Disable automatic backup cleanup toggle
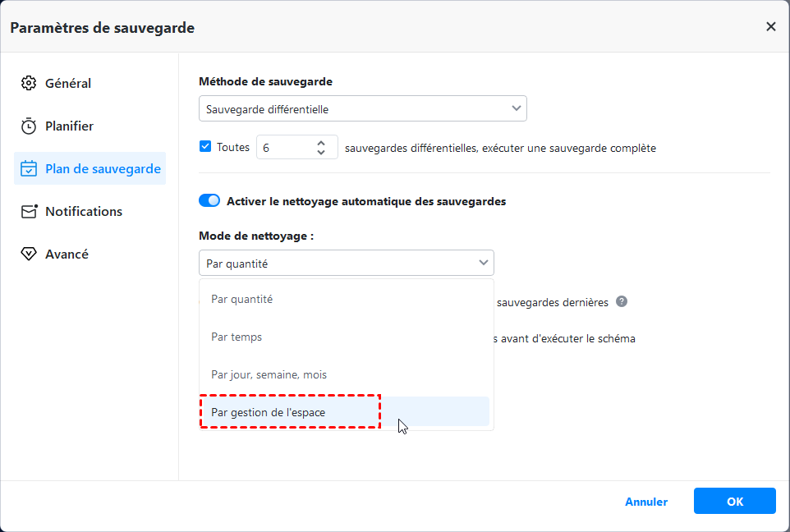This screenshot has width=790, height=532. pos(209,200)
